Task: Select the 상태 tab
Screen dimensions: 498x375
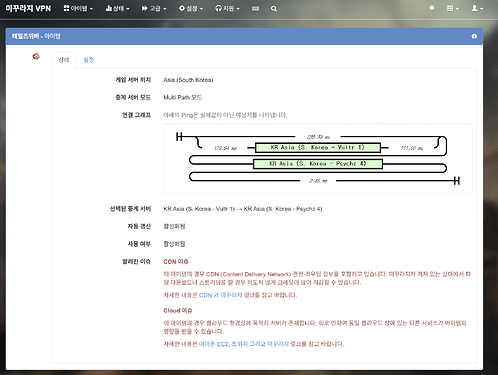Action: click(x=64, y=60)
